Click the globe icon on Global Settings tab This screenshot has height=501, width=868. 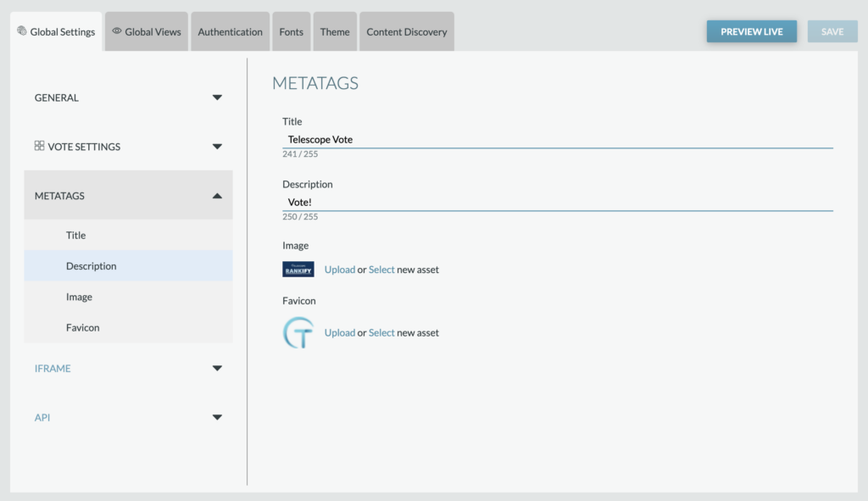coord(21,31)
